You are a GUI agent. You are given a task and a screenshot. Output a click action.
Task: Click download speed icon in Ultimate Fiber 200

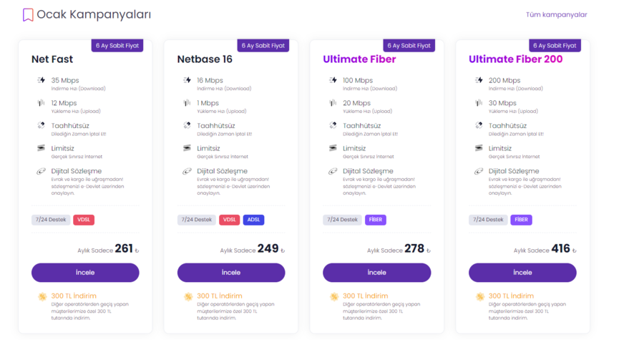[479, 80]
